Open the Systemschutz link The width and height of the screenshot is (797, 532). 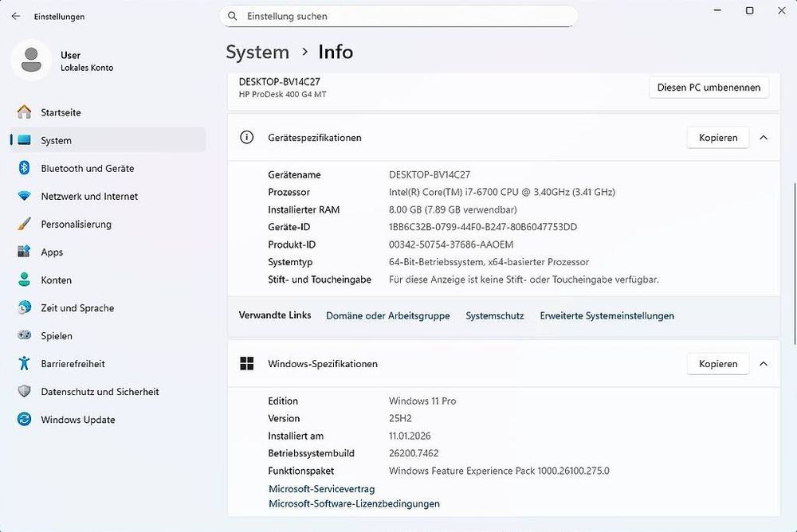click(494, 315)
